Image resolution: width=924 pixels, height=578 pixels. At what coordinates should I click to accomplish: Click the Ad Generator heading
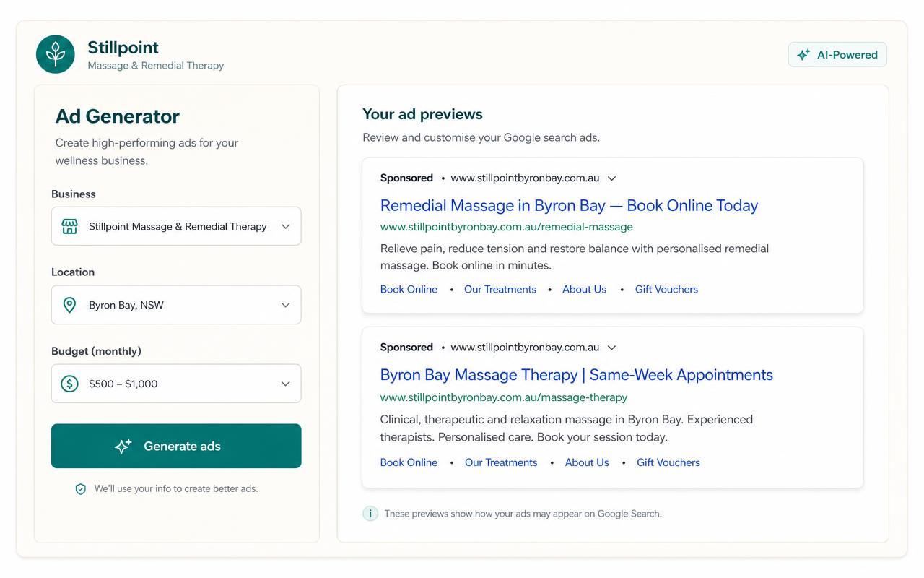[x=118, y=116]
